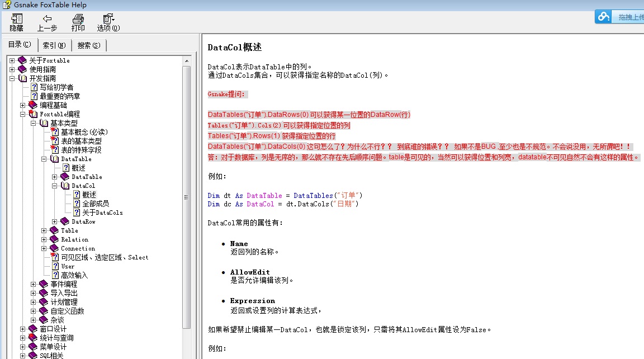Open the 全部成员 topic under DataCol
This screenshot has height=359, width=644.
pyautogui.click(x=96, y=204)
